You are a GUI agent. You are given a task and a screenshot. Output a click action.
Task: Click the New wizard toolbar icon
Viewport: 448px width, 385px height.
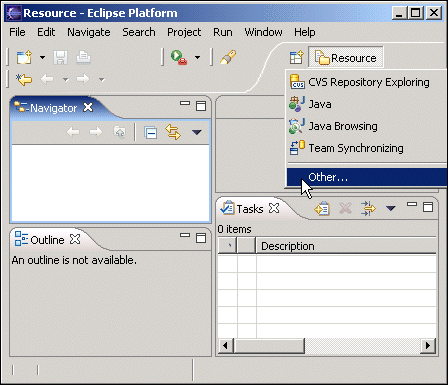(24, 57)
